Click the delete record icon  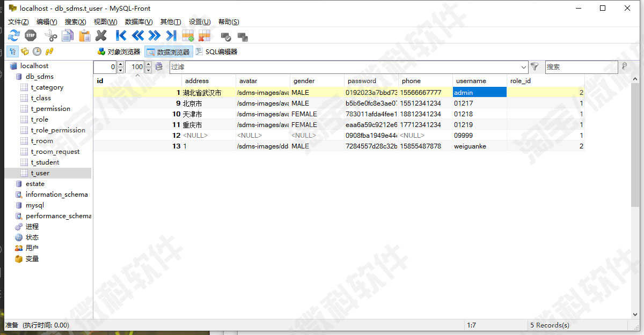click(204, 36)
